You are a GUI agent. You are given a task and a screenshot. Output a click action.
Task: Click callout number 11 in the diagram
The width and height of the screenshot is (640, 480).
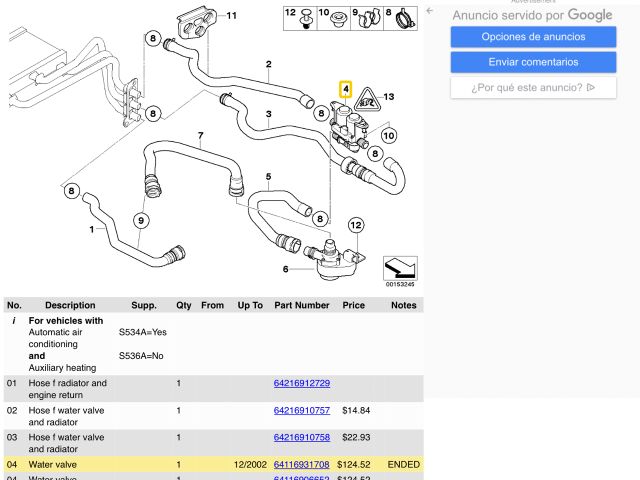[x=232, y=15]
